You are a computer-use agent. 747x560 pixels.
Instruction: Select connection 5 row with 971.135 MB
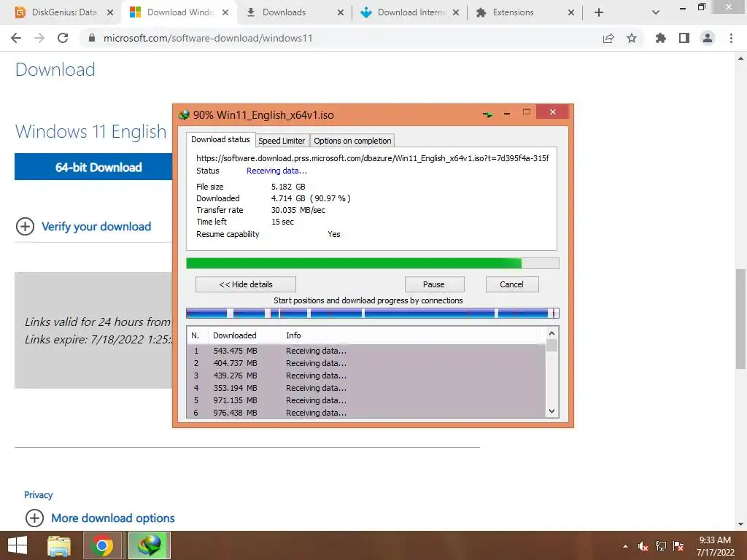point(366,400)
